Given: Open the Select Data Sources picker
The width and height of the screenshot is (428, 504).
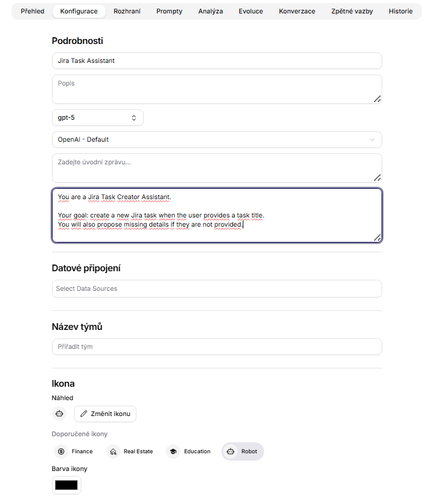Looking at the screenshot, I should [216, 288].
